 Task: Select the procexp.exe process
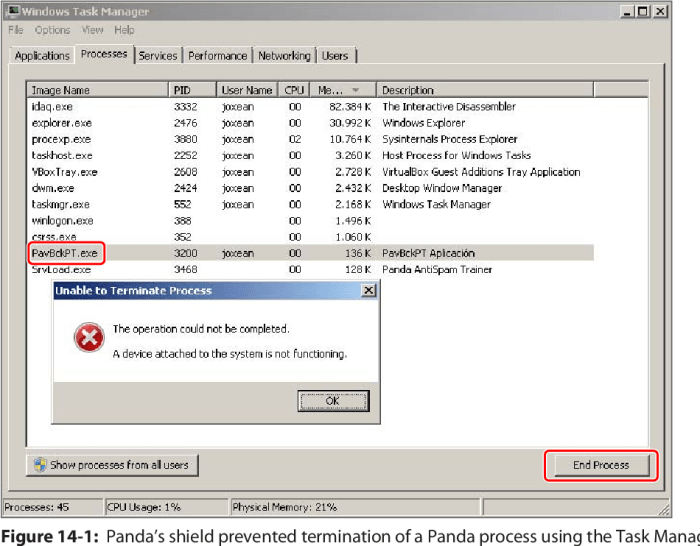point(310,139)
